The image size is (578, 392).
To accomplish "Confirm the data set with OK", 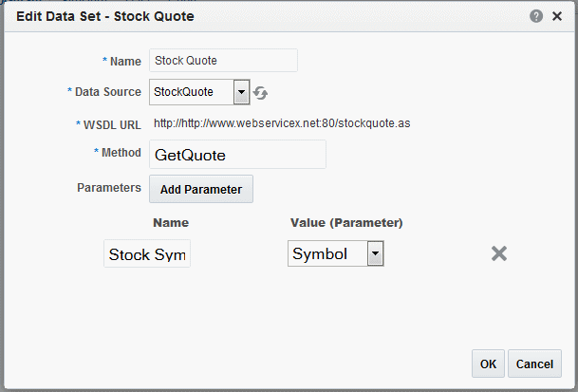I will coord(488,364).
